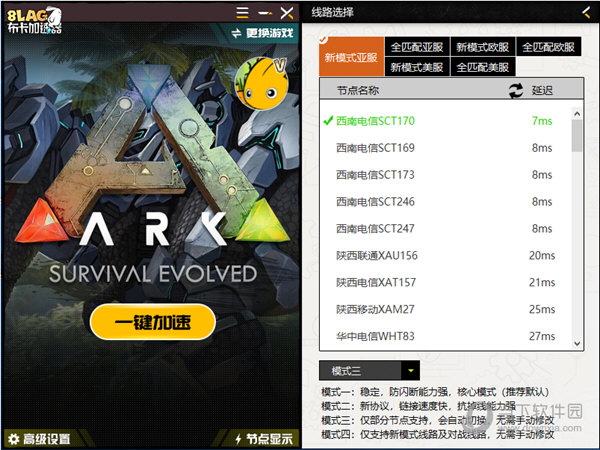Click the yellow cartoon avatar icon

click(x=262, y=83)
